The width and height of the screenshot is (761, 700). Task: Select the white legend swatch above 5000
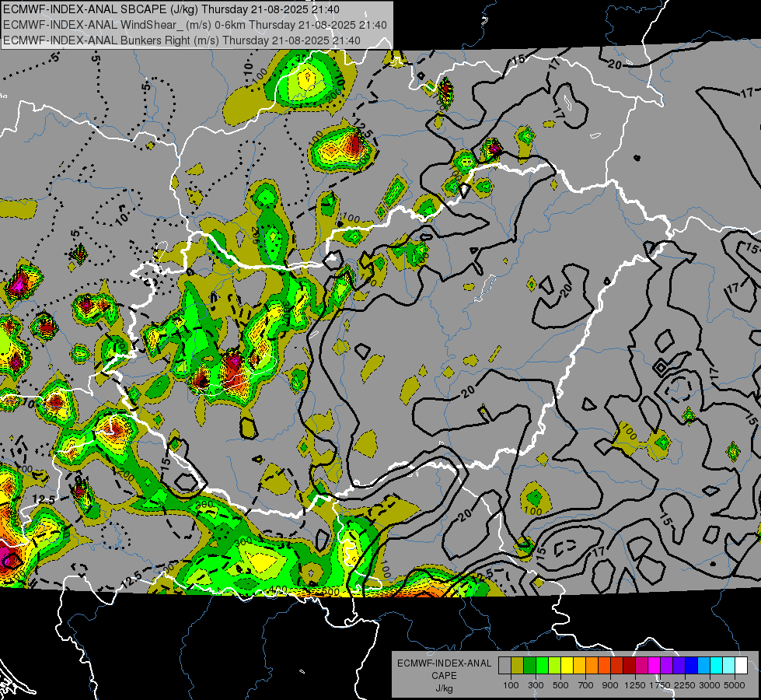point(741,665)
